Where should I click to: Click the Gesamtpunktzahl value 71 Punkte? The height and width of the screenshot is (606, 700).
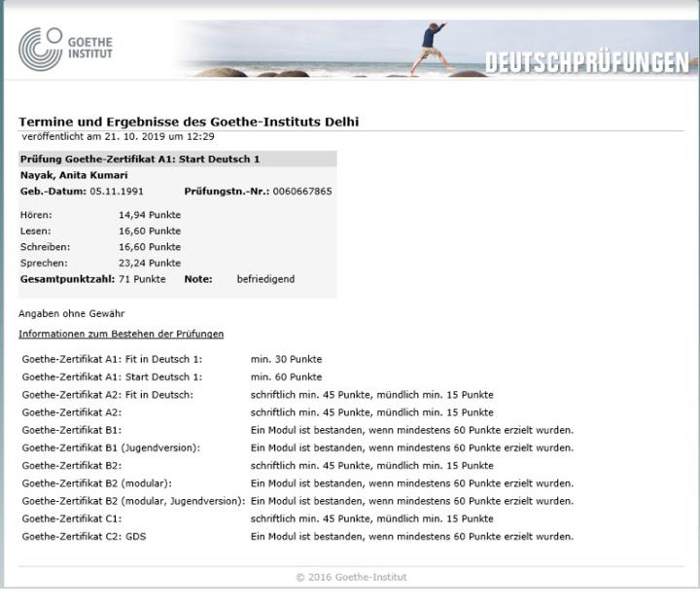pyautogui.click(x=142, y=279)
